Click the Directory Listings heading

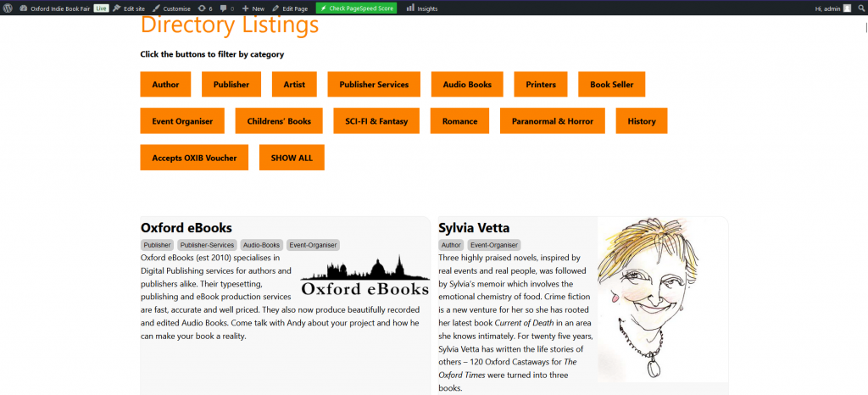pos(230,25)
